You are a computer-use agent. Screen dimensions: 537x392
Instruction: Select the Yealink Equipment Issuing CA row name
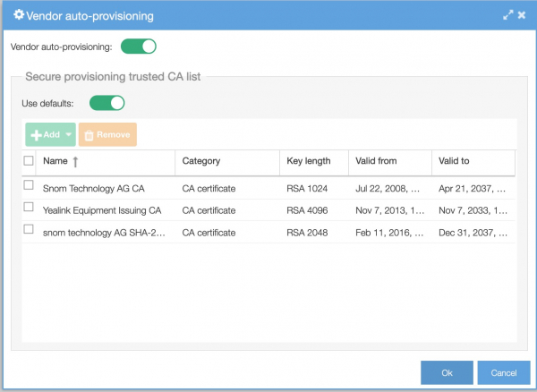(102, 210)
